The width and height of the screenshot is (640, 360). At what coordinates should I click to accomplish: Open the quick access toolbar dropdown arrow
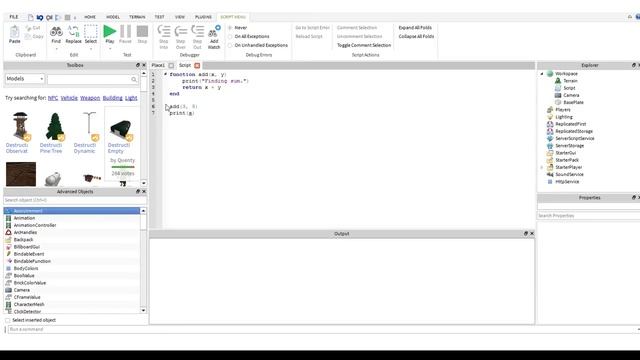(x=75, y=18)
